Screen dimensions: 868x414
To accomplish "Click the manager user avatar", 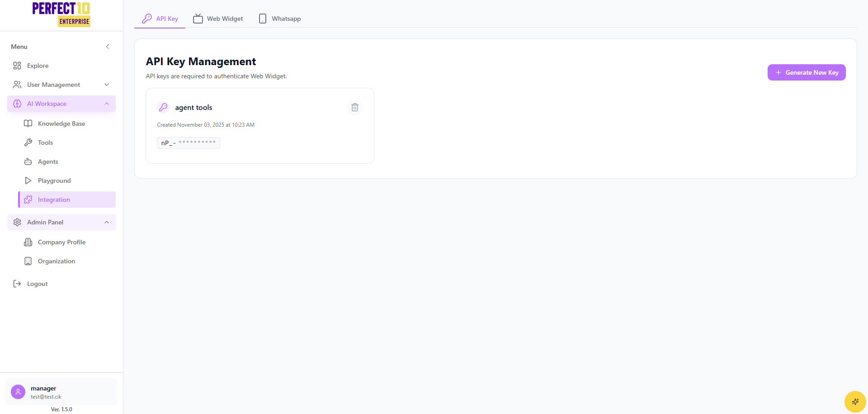I will click(18, 392).
